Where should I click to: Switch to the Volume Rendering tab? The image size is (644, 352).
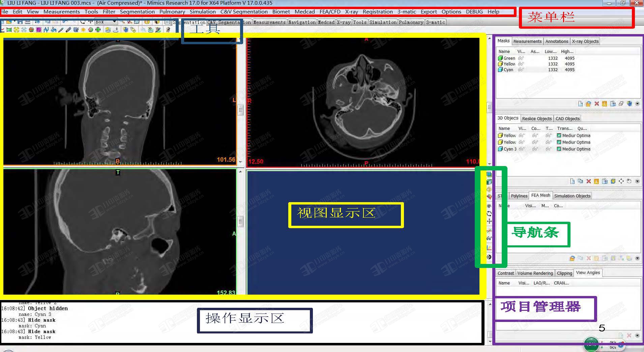[535, 273]
